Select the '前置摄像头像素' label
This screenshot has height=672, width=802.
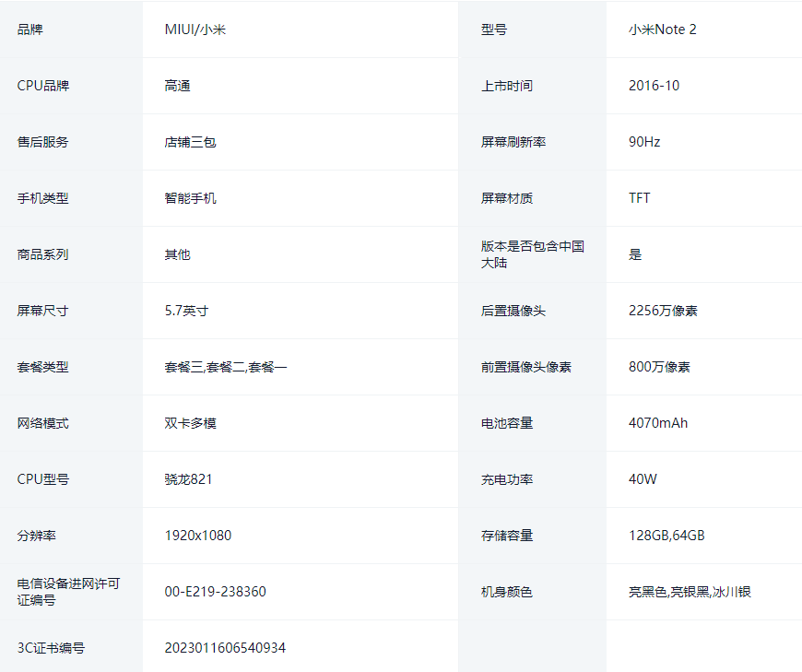tap(525, 367)
